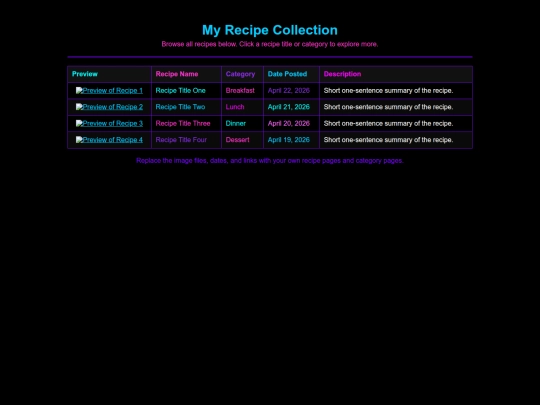
Task: Select the date April 19, 2026
Action: point(289,140)
